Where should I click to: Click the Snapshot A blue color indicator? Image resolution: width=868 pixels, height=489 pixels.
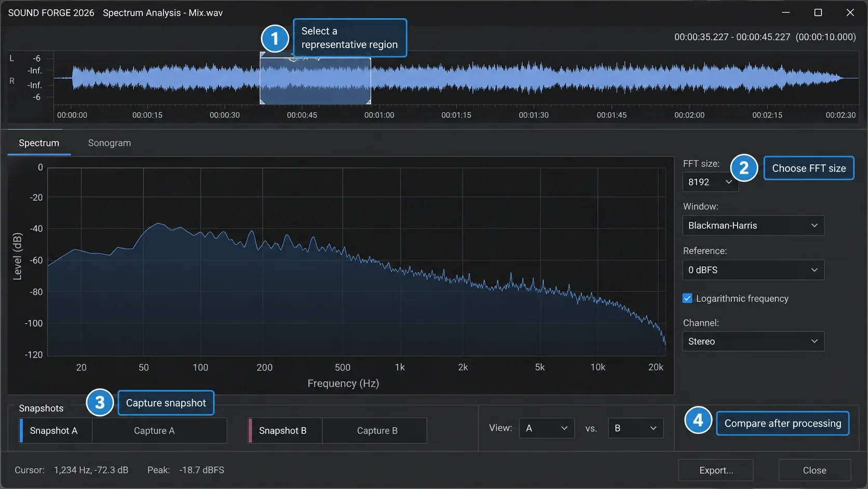pos(21,431)
